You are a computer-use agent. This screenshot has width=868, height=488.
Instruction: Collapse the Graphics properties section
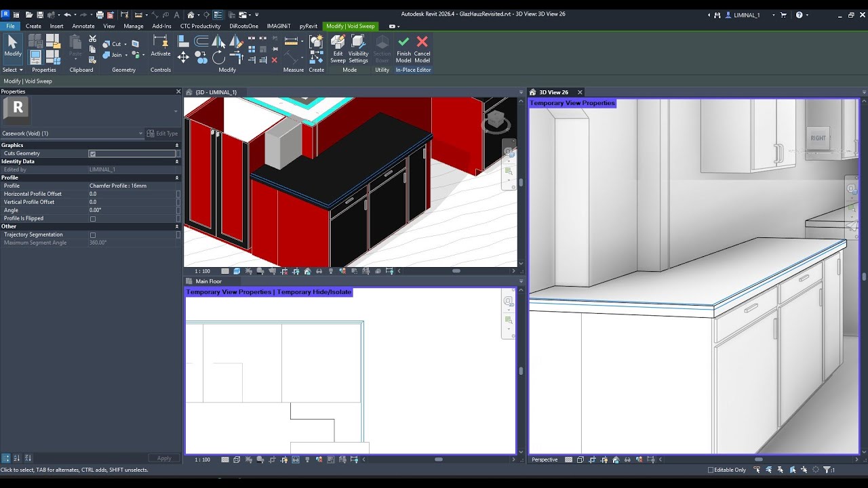pos(177,145)
